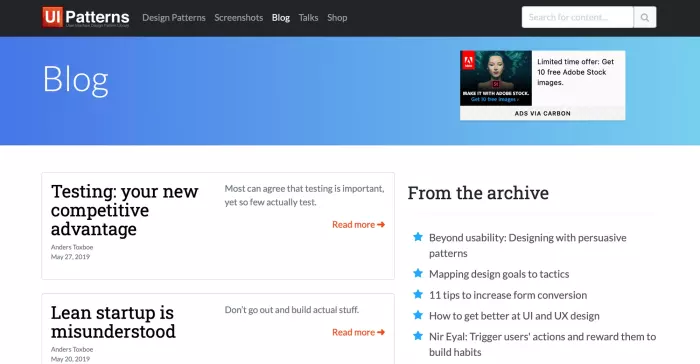The image size is (700, 364).
Task: Click the star beside the Nir Eyal article
Action: pyautogui.click(x=418, y=335)
